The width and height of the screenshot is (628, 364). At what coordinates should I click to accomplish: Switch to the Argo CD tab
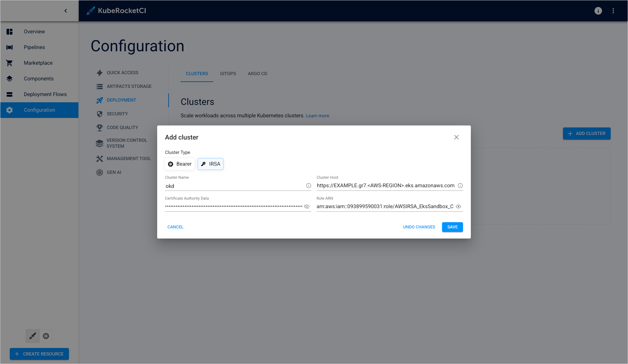click(257, 74)
